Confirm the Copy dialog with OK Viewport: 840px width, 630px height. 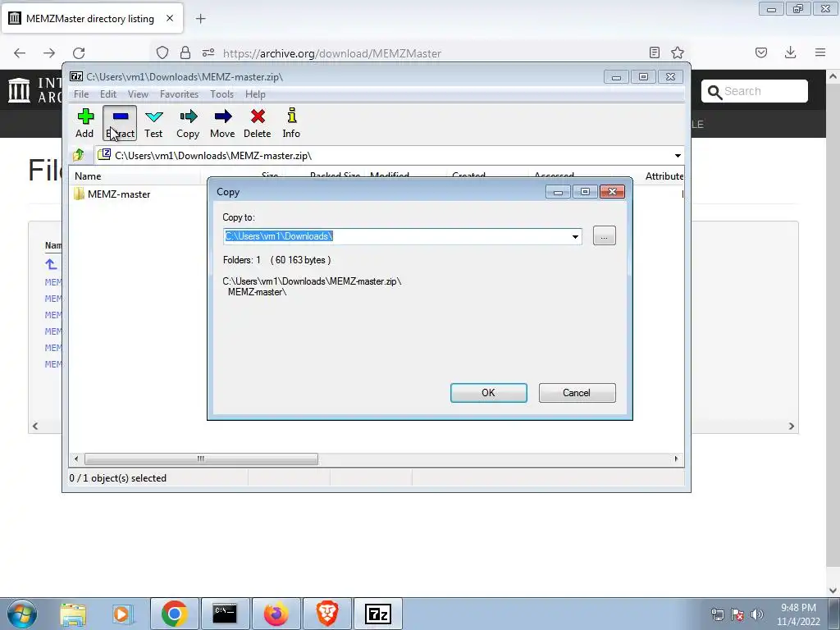click(x=489, y=393)
